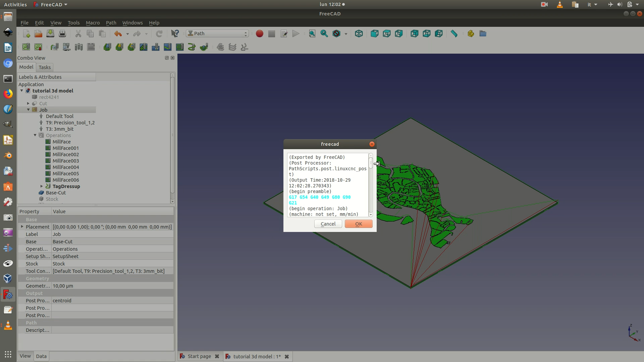The height and width of the screenshot is (362, 644).
Task: Open a file using folder icon
Action: (38, 34)
